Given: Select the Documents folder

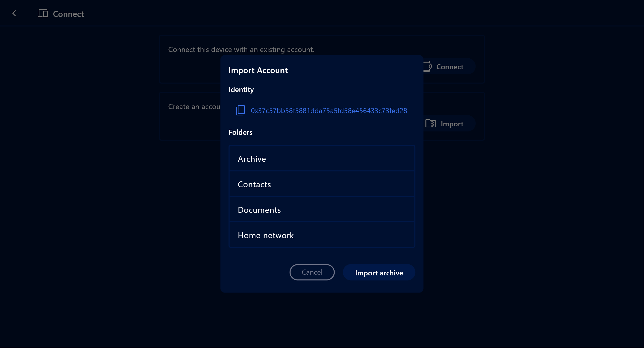Looking at the screenshot, I should coord(322,210).
